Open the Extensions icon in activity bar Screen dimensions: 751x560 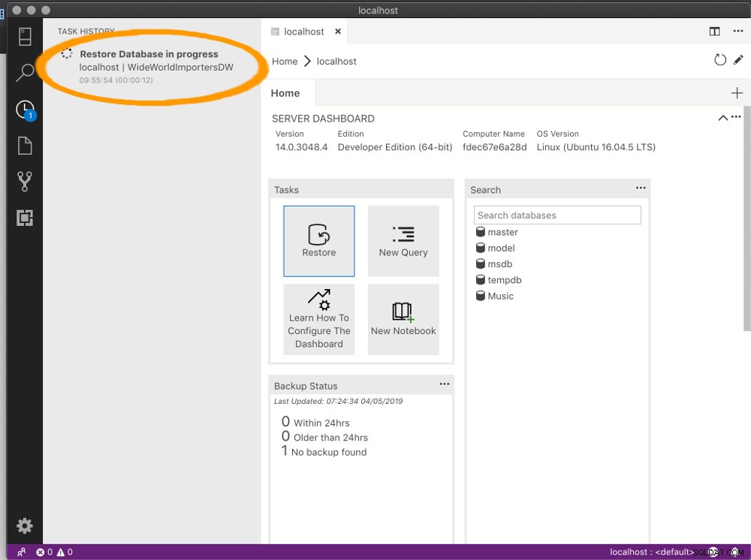[x=25, y=218]
